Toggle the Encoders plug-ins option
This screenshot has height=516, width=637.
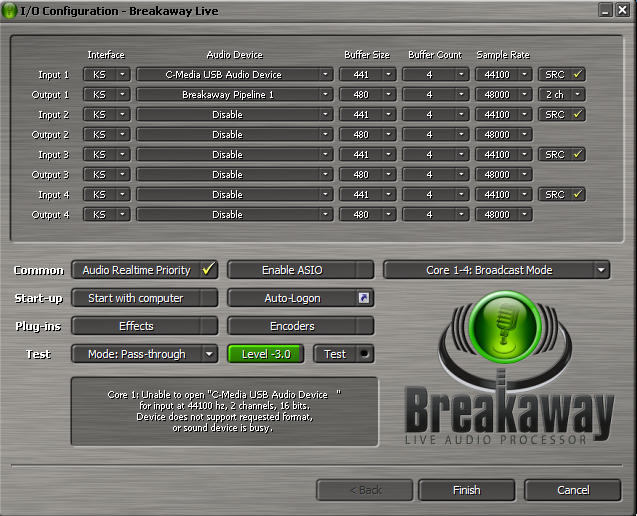(x=300, y=326)
